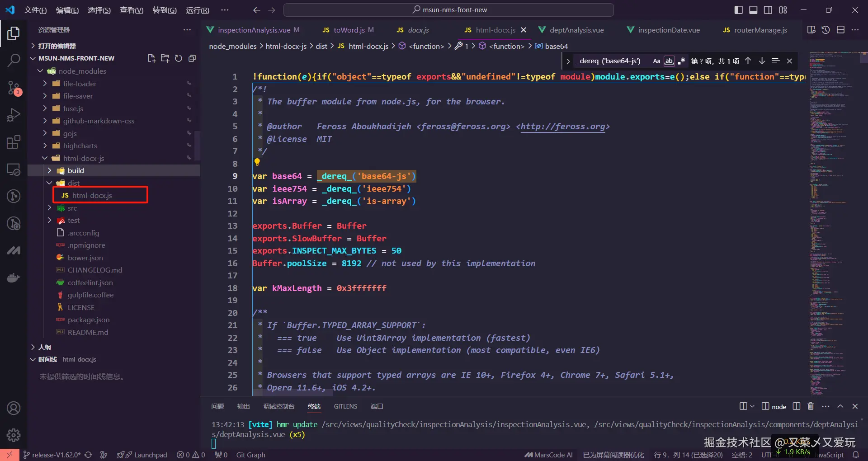
Task: Maximize the terminal panel size
Action: coord(840,406)
